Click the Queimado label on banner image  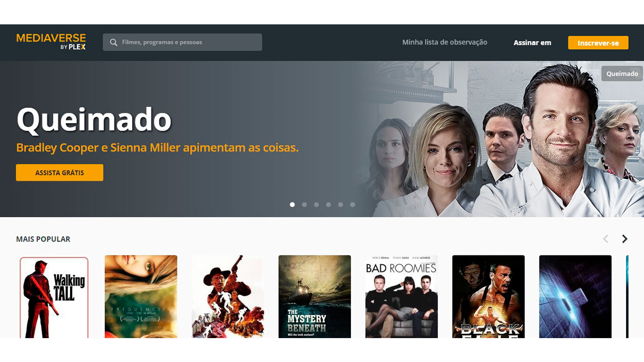(x=622, y=74)
